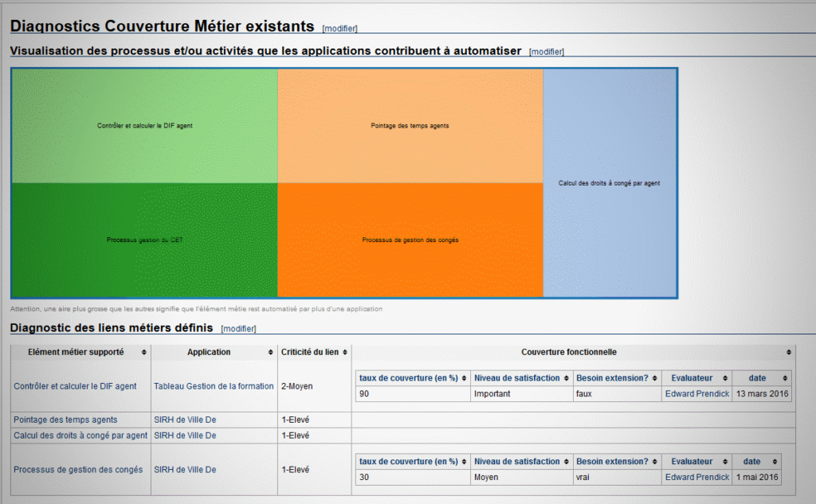Screen dimensions: 816x504
Task: Edit the Visualisation des processus section
Action: click(547, 52)
